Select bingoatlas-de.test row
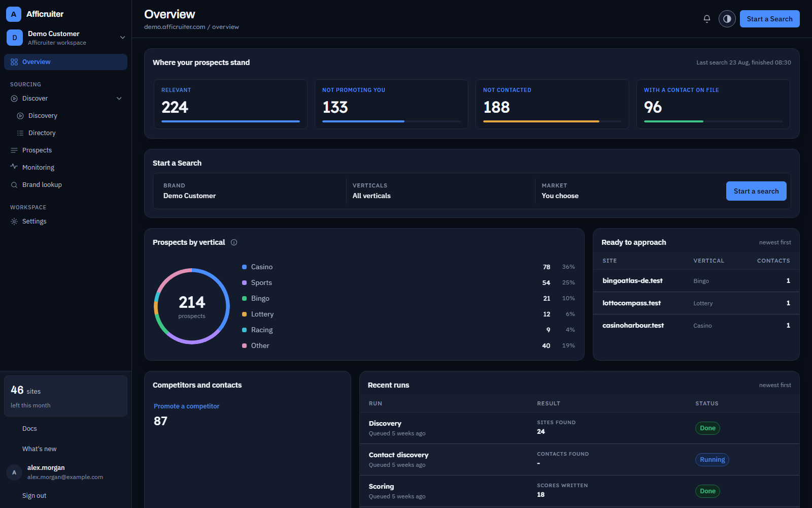The image size is (812, 508). pos(696,281)
